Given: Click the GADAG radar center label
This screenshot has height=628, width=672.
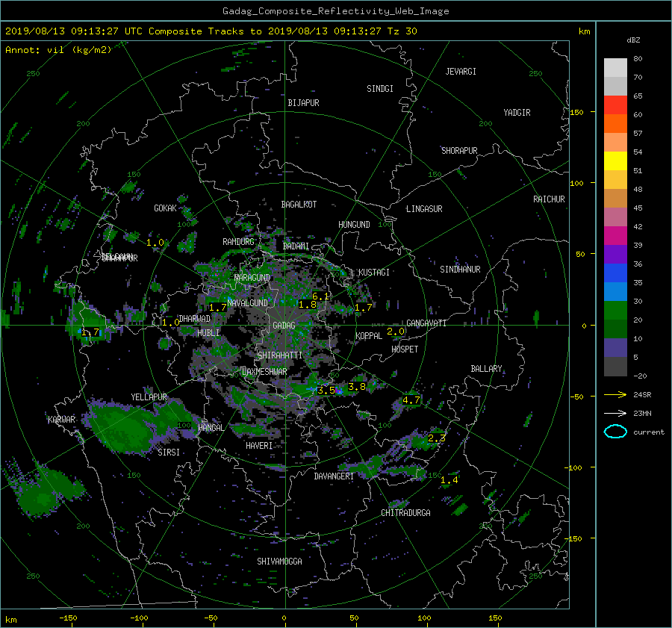Looking at the screenshot, I should 284,326.
